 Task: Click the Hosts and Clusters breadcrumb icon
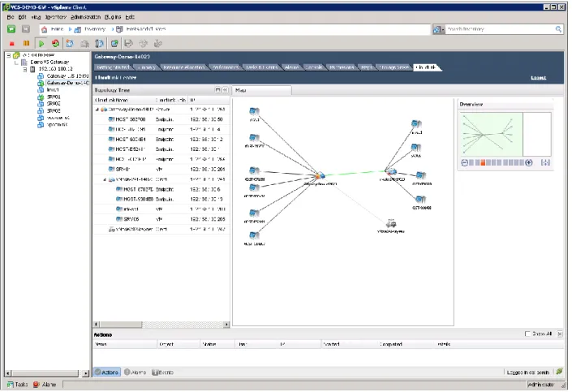click(x=119, y=29)
